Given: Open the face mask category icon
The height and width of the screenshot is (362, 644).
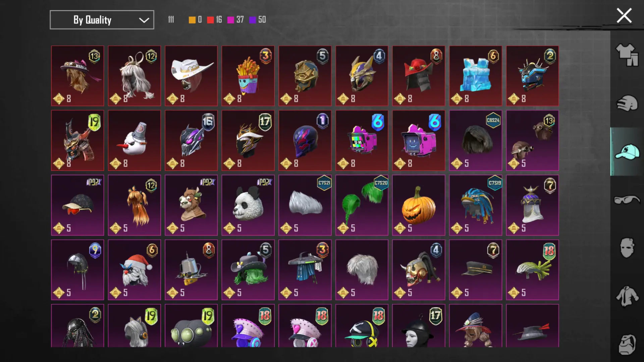Looking at the screenshot, I should (627, 248).
